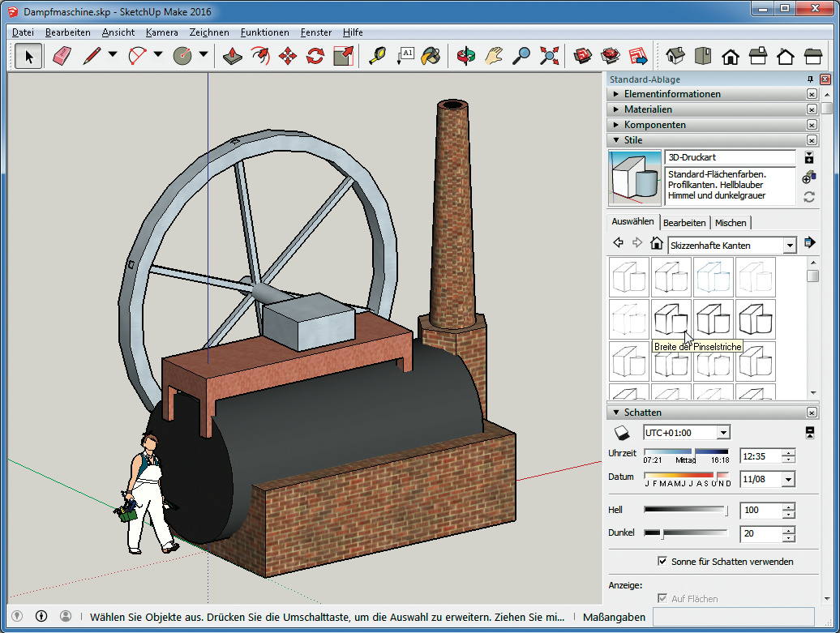
Task: Open the Kamera menu
Action: tap(162, 32)
